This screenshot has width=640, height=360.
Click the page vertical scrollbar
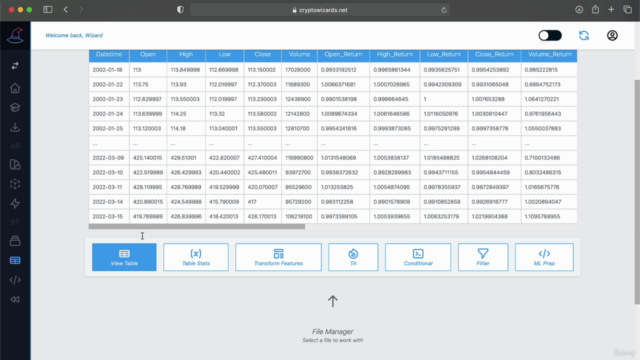[637, 192]
